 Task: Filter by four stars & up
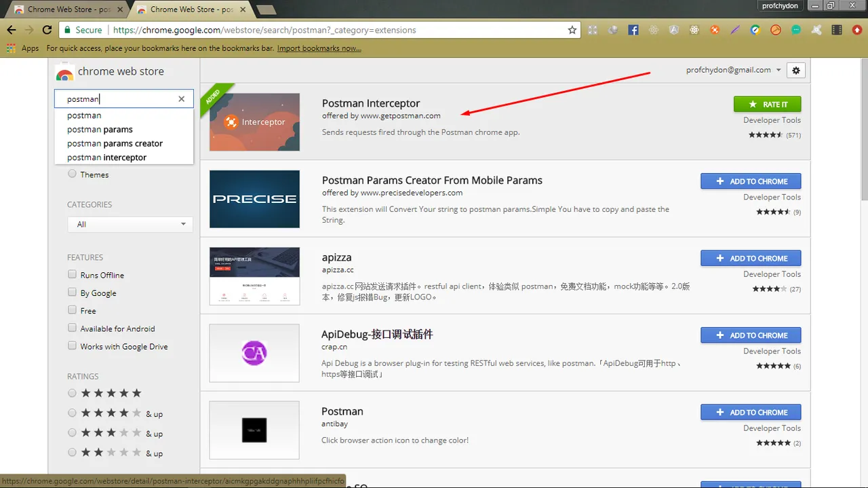[x=72, y=413]
